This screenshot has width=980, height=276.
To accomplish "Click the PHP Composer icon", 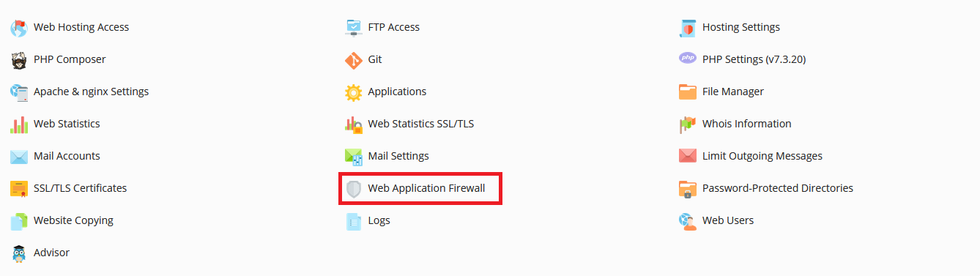I will point(19,60).
